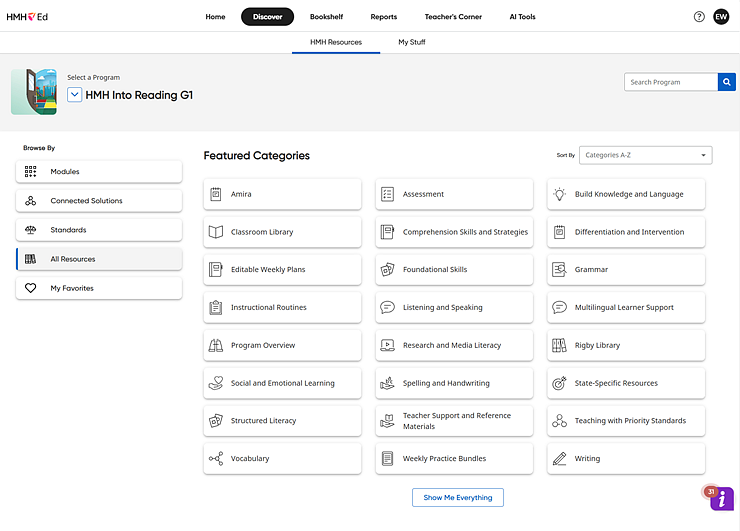740x531 pixels.
Task: Click the Assessment checklist icon
Action: coord(387,194)
